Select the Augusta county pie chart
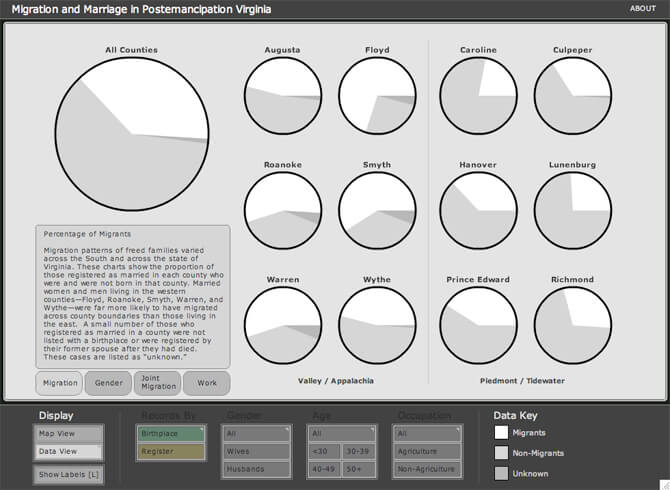 click(283, 95)
